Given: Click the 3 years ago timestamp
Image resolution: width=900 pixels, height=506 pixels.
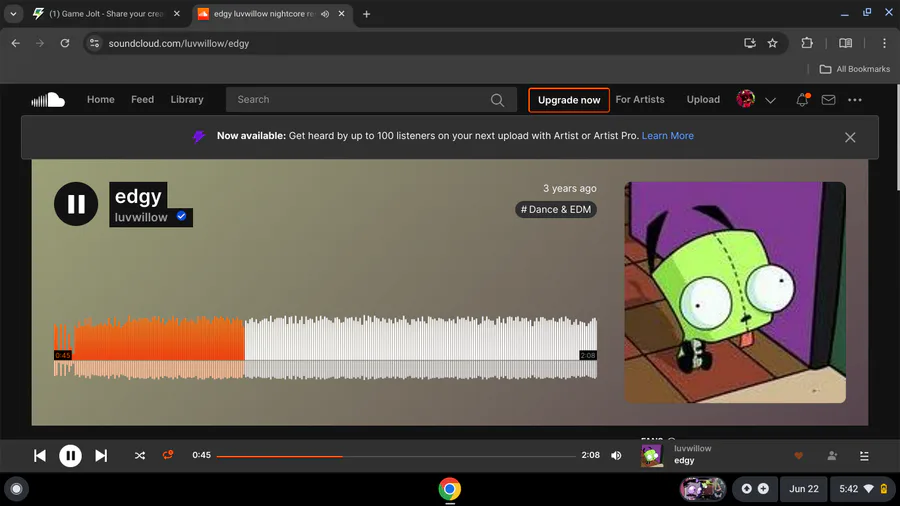Looking at the screenshot, I should point(569,188).
